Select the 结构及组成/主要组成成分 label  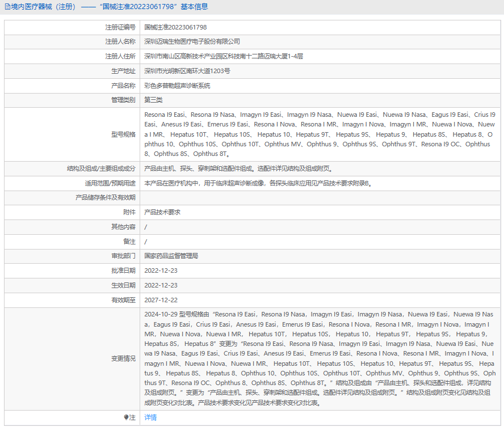coord(101,168)
